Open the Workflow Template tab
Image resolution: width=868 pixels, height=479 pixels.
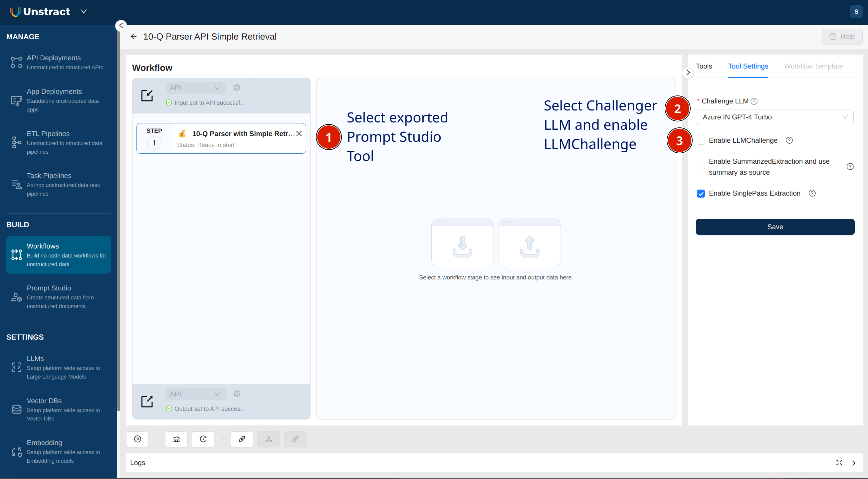(x=813, y=66)
